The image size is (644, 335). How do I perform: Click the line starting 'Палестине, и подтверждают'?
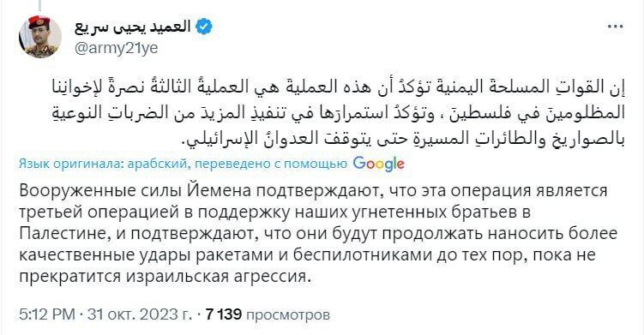(318, 234)
